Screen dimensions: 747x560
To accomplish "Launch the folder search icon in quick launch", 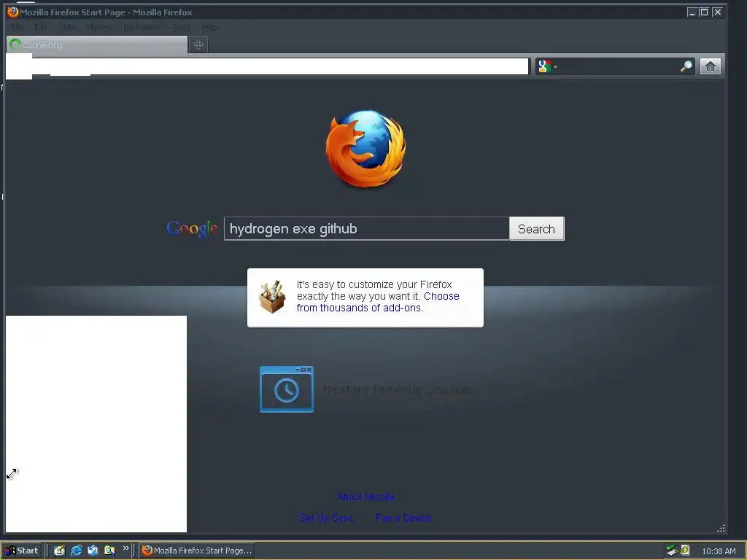I will [x=109, y=551].
